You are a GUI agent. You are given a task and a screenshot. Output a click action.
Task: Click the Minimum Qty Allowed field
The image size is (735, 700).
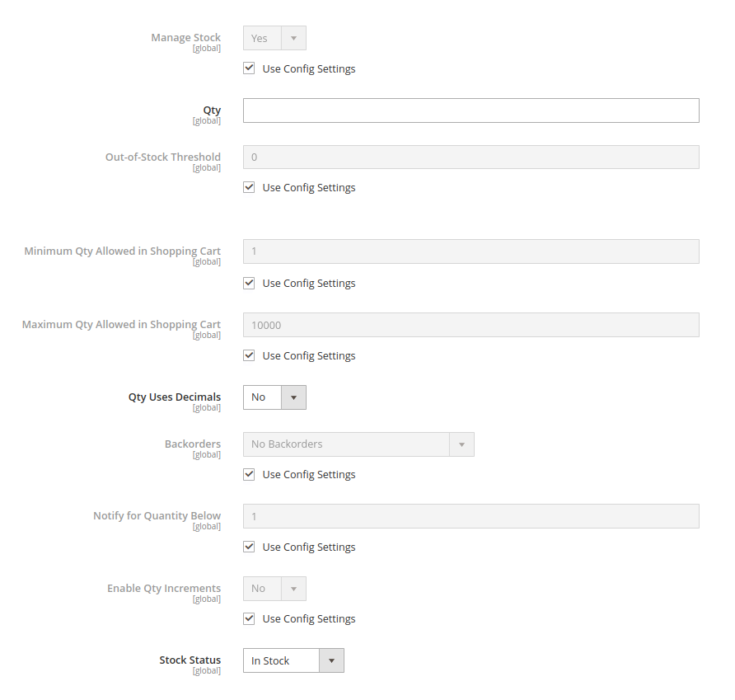471,251
